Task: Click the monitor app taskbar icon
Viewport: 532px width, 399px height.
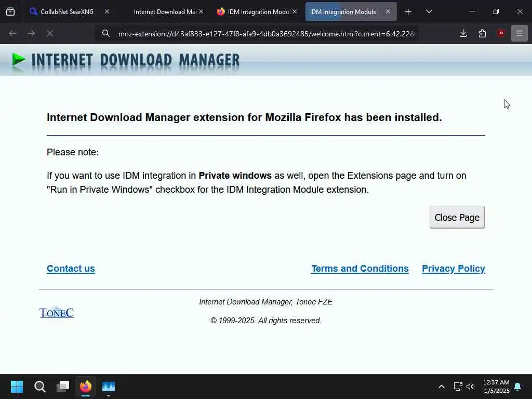Action: [x=109, y=387]
